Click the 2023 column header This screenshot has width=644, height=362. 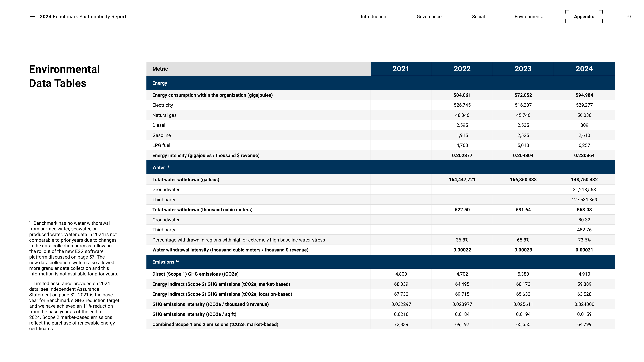523,69
